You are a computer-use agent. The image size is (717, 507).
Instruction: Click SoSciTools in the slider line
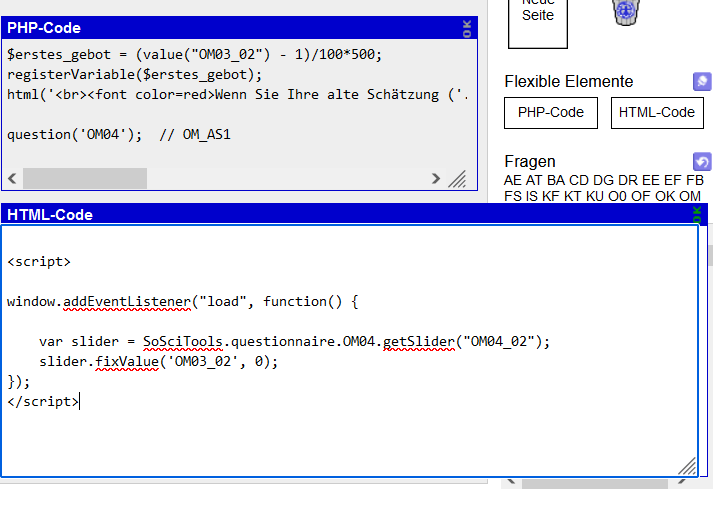coord(182,342)
